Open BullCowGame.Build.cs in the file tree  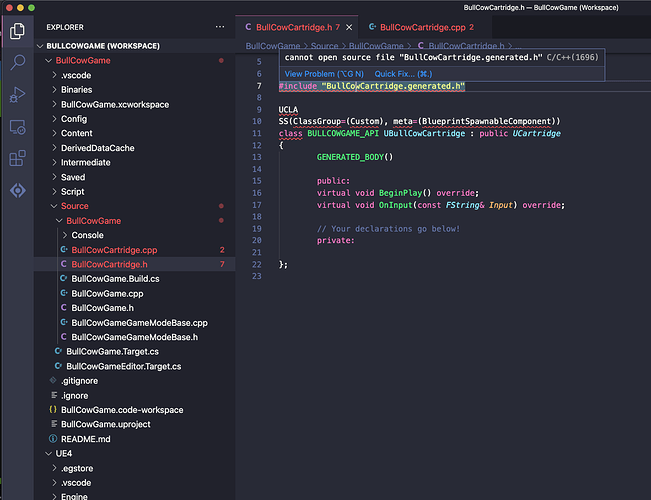pyautogui.click(x=113, y=279)
